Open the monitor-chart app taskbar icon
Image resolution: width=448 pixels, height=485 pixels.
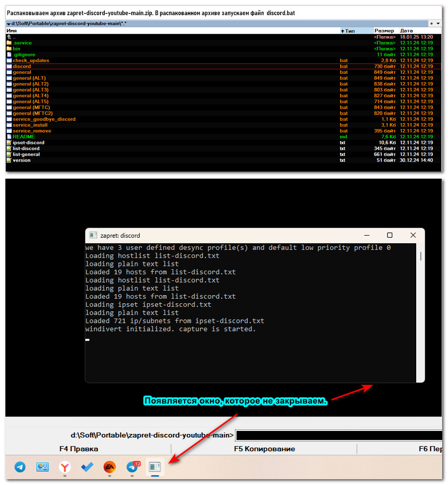(43, 467)
